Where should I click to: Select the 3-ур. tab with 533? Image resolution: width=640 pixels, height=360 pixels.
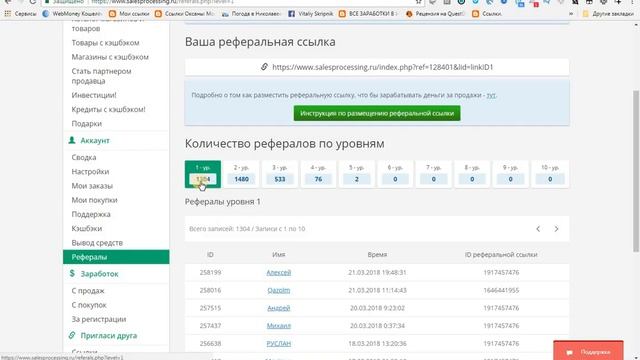[280, 174]
